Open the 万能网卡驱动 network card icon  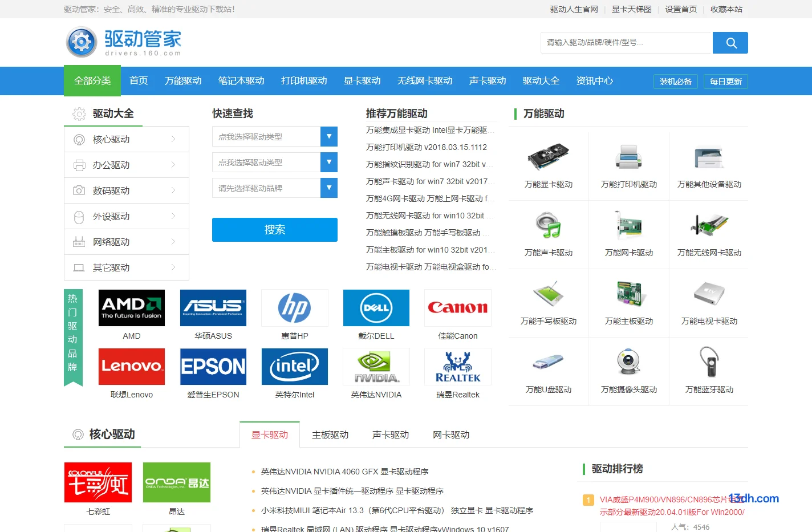click(x=628, y=225)
